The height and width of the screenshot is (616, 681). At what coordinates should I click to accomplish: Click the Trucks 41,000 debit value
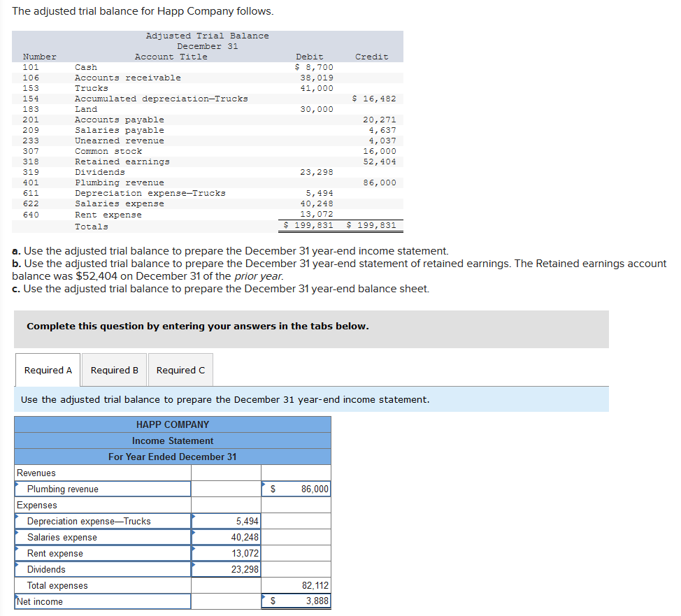click(317, 88)
